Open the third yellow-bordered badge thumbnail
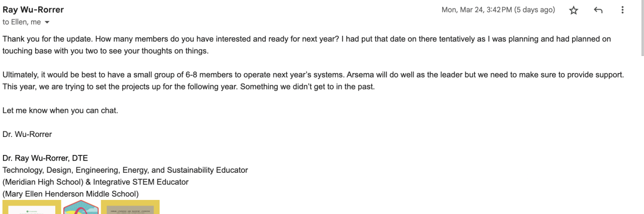The height and width of the screenshot is (214, 644). 130,207
